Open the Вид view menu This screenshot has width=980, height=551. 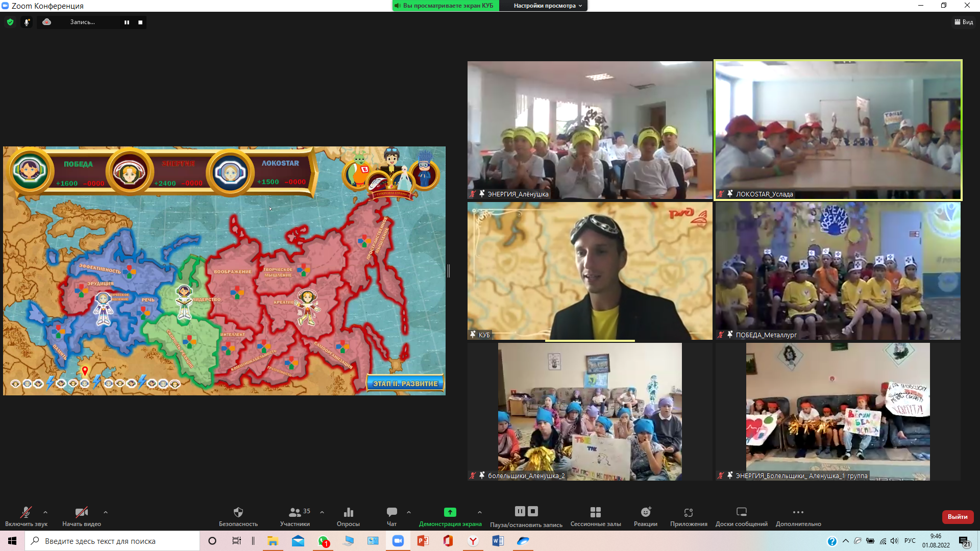[963, 22]
